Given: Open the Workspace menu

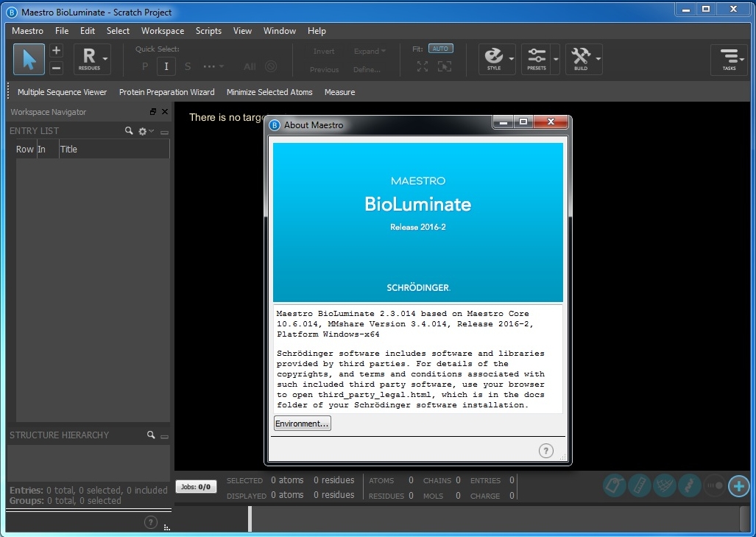Looking at the screenshot, I should tap(163, 31).
